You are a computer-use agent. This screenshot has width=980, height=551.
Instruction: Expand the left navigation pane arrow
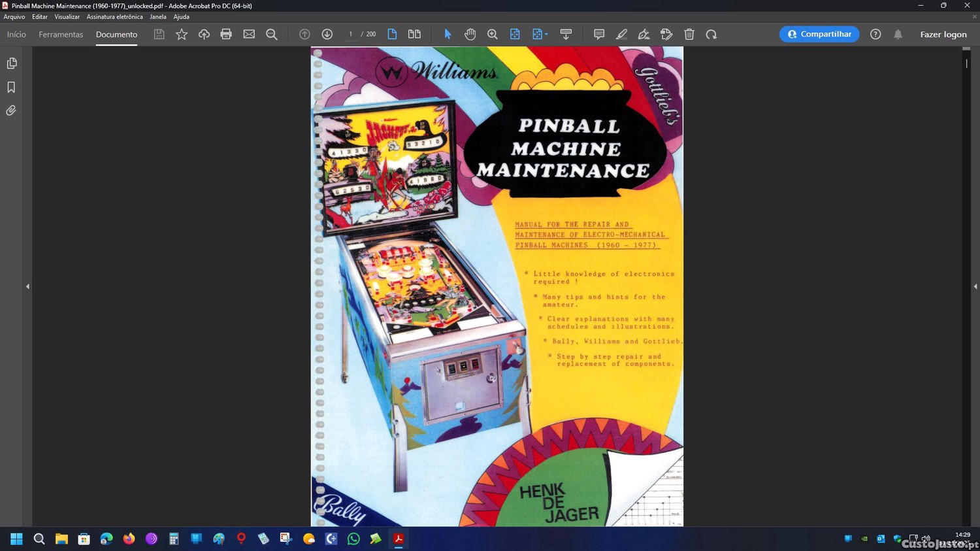(x=27, y=286)
